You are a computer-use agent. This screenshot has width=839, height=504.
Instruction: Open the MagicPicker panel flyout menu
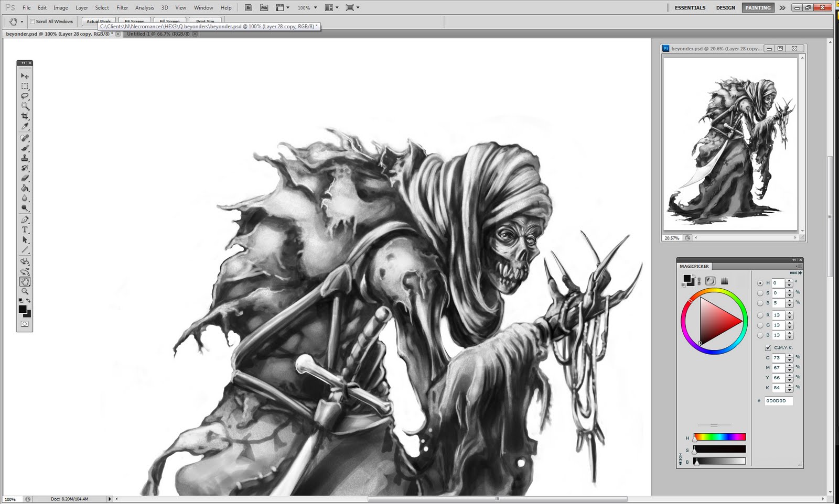coord(799,266)
